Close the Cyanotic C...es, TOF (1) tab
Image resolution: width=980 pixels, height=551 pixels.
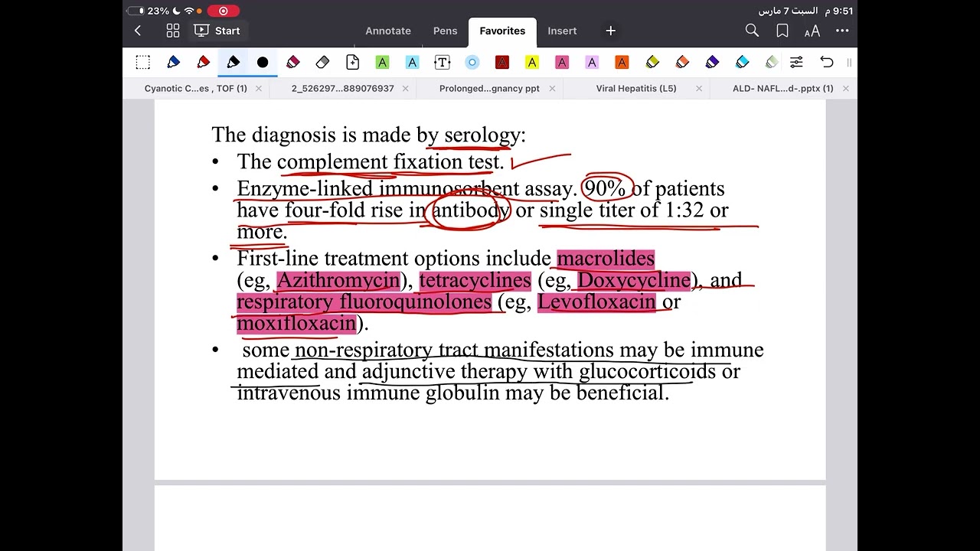(x=259, y=88)
